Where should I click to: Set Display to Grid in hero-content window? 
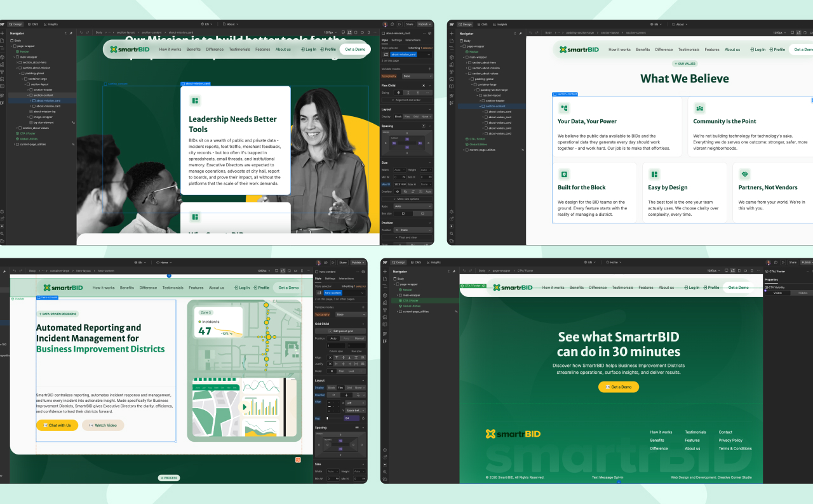pyautogui.click(x=350, y=388)
